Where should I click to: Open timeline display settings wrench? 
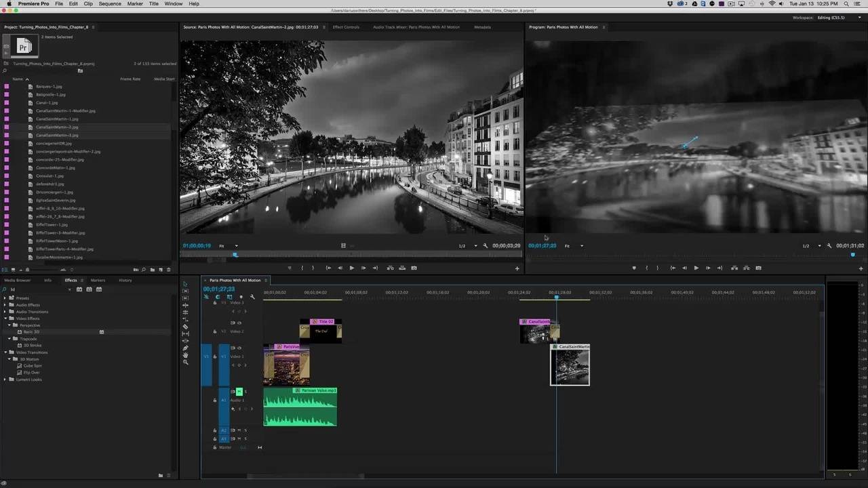point(252,297)
